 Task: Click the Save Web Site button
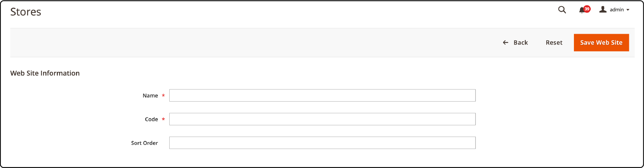click(x=601, y=42)
